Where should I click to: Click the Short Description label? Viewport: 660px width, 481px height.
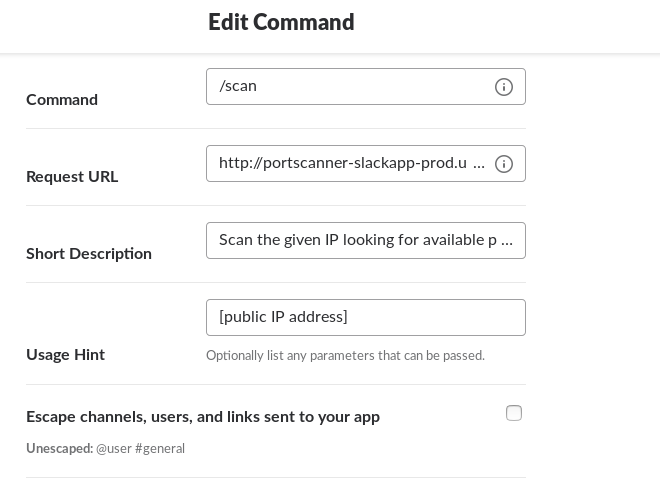click(89, 254)
